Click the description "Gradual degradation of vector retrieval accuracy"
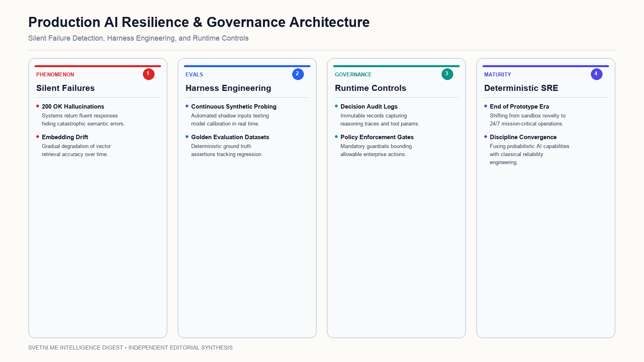 76,150
